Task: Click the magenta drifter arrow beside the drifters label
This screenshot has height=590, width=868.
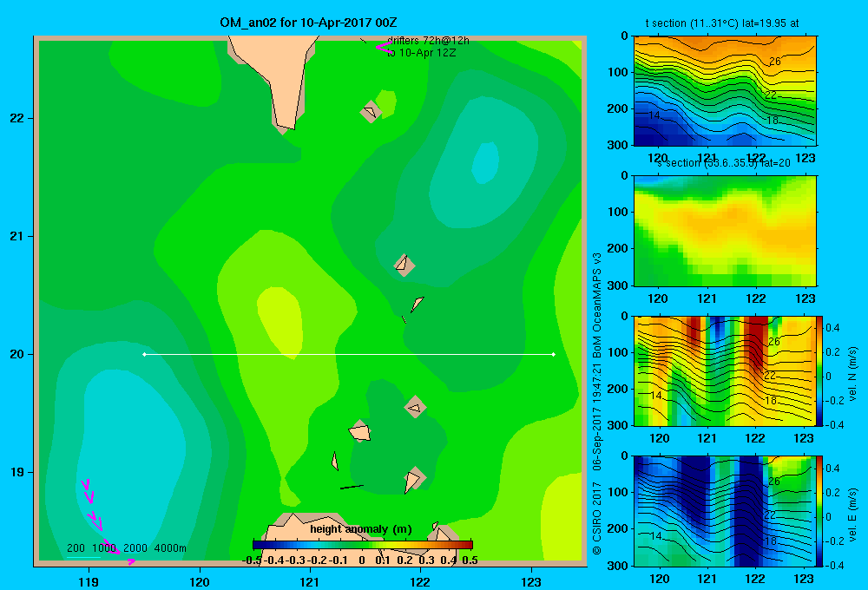Action: point(384,47)
